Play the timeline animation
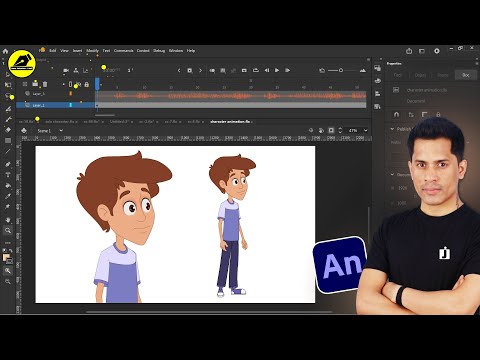This screenshot has width=480, height=360. click(x=277, y=70)
